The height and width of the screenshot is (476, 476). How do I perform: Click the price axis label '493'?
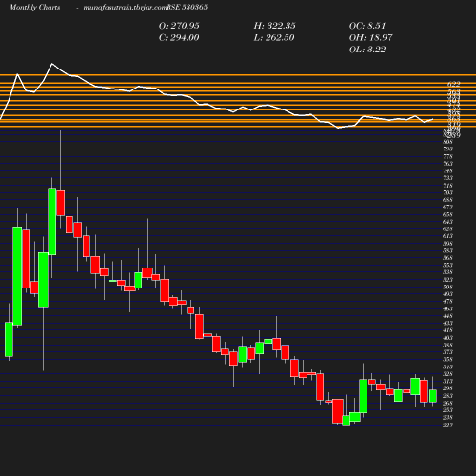(447, 294)
